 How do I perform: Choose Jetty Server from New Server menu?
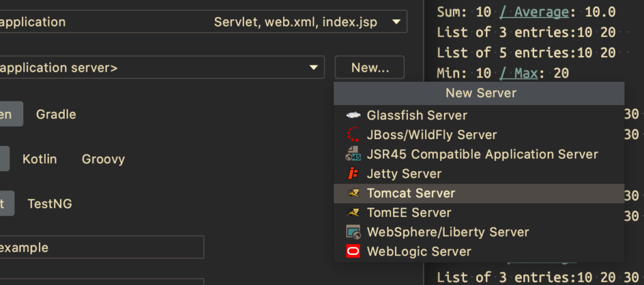point(404,174)
